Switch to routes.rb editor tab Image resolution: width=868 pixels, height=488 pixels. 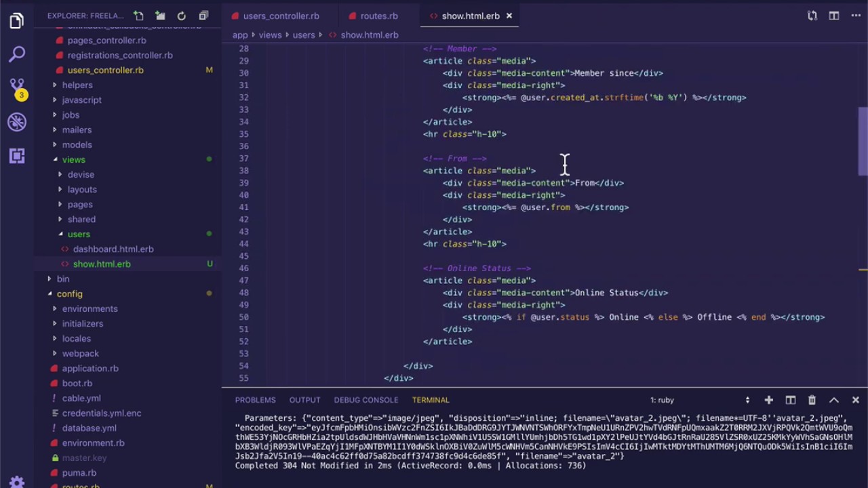point(378,16)
